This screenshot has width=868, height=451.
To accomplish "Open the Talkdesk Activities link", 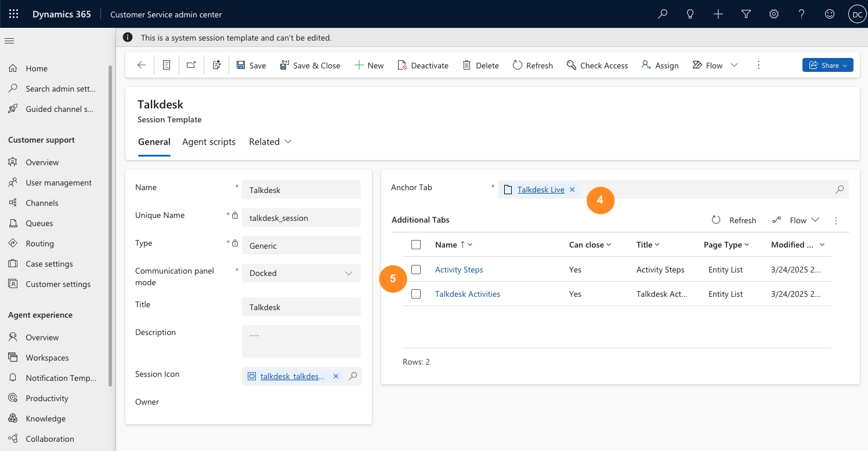I will (468, 294).
